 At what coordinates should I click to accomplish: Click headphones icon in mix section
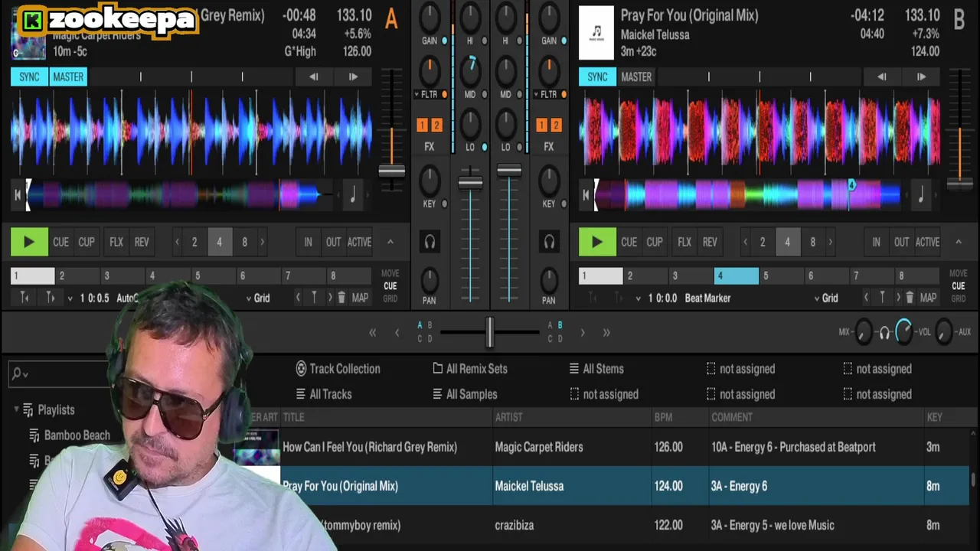click(x=884, y=332)
